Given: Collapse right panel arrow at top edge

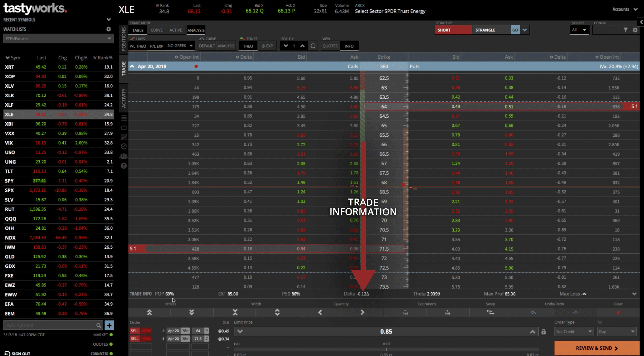Looking at the screenshot, I should (641, 22).
